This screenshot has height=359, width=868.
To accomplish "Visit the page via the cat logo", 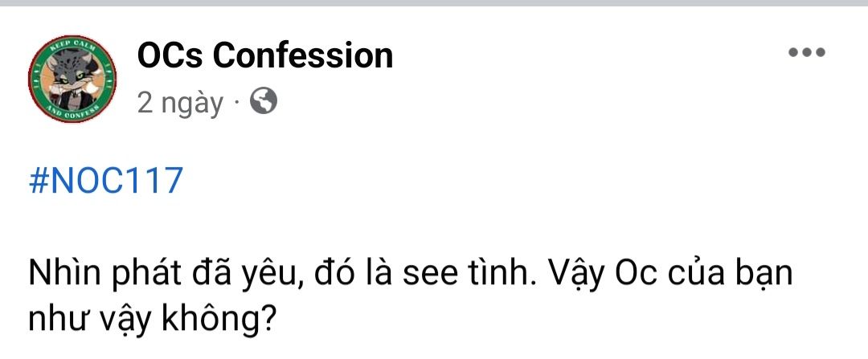I will [72, 79].
